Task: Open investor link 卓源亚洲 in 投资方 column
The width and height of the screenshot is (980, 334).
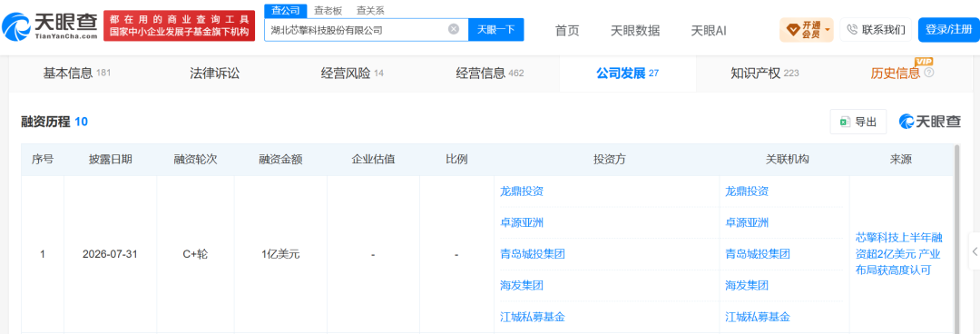Action: 522,222
